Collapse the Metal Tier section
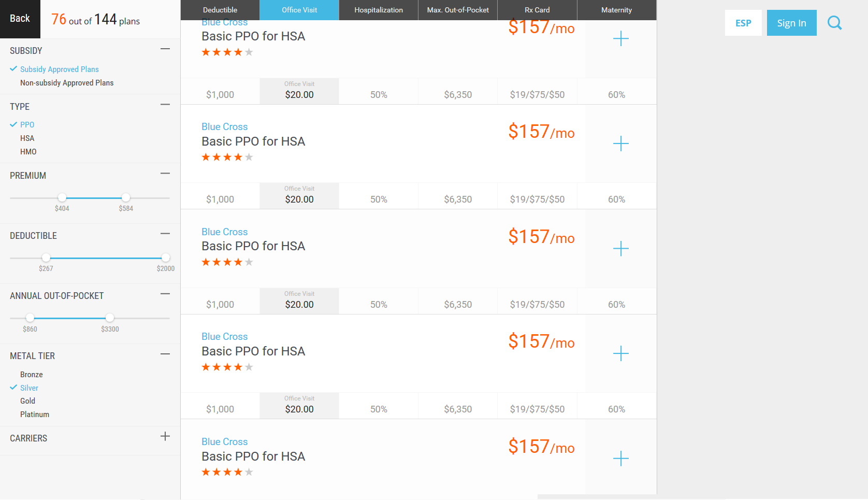Screen dimensions: 868x500 point(165,354)
